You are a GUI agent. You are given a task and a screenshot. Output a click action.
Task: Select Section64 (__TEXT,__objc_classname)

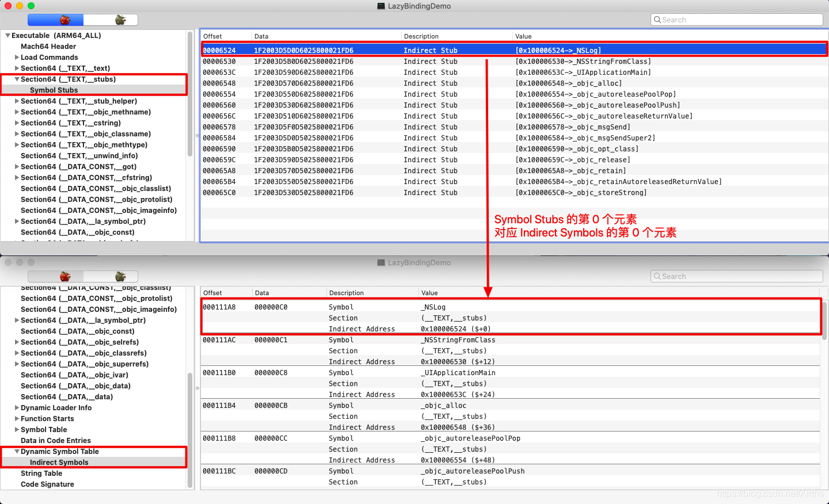point(86,134)
